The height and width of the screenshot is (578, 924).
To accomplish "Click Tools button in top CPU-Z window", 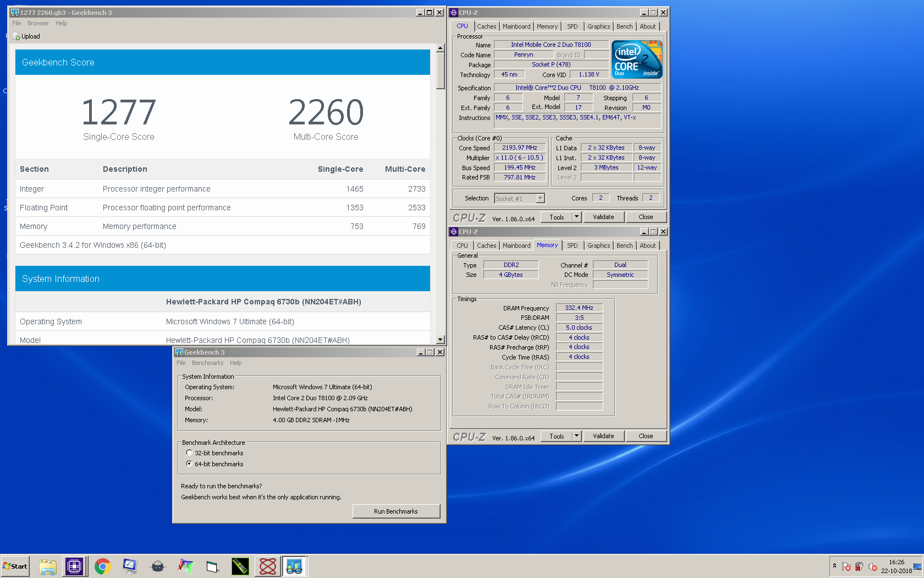I will [x=557, y=217].
